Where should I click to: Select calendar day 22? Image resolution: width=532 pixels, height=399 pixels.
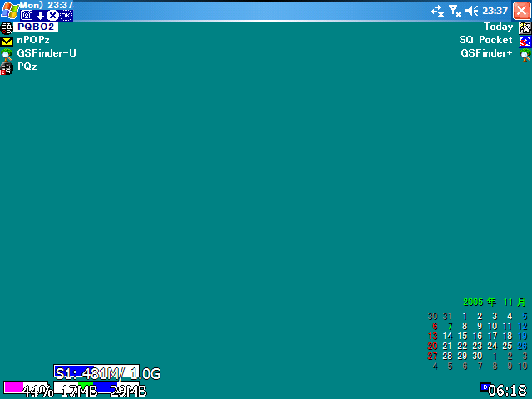[x=462, y=347]
